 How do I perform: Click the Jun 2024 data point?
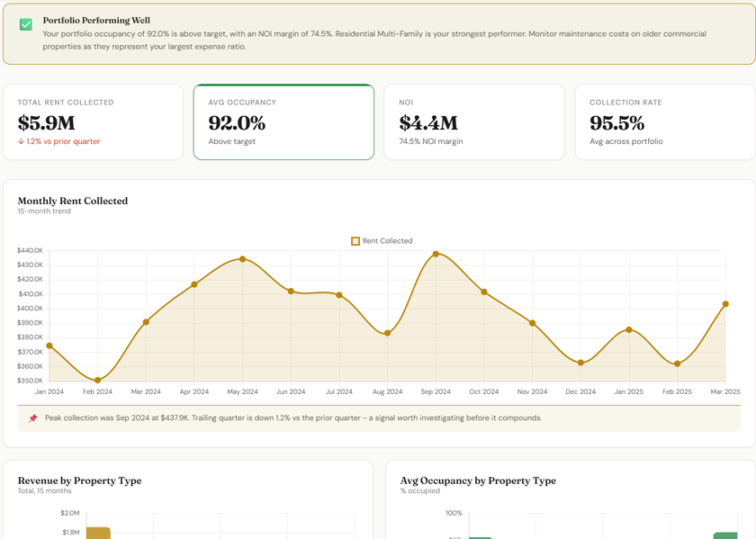[291, 292]
